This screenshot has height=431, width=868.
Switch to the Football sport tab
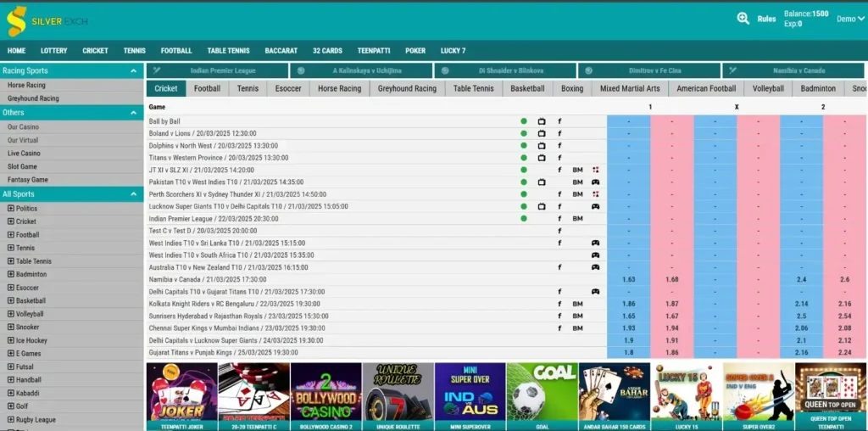coord(207,88)
